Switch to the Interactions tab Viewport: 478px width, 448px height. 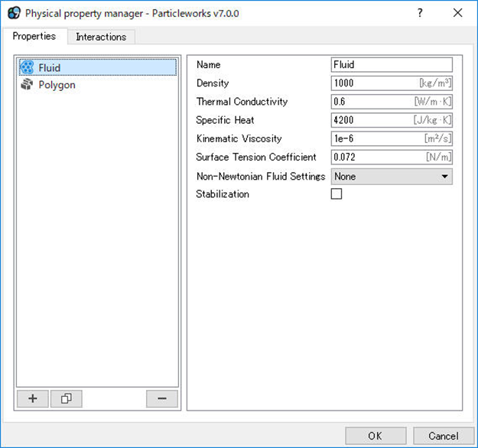tap(101, 37)
